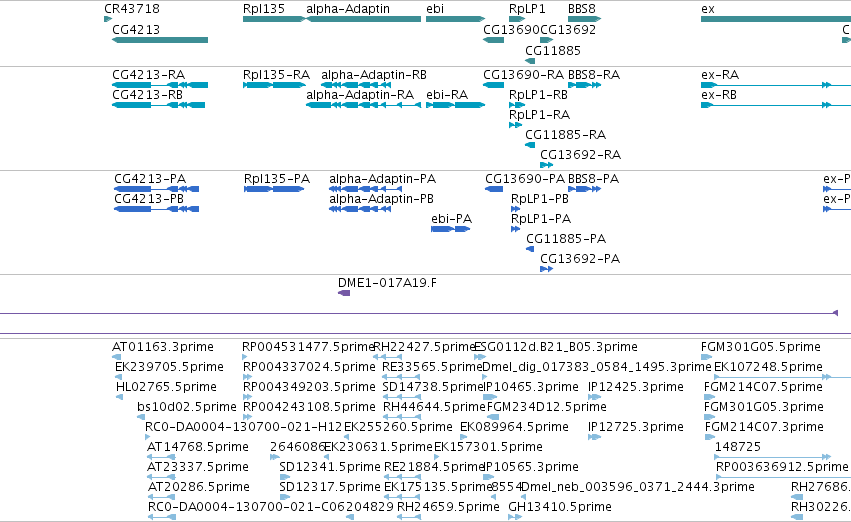
Task: Select the CG13690-PA protein label
Action: 525,179
